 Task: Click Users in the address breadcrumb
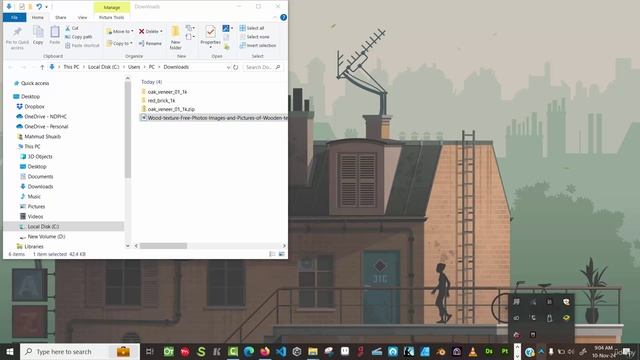click(134, 67)
